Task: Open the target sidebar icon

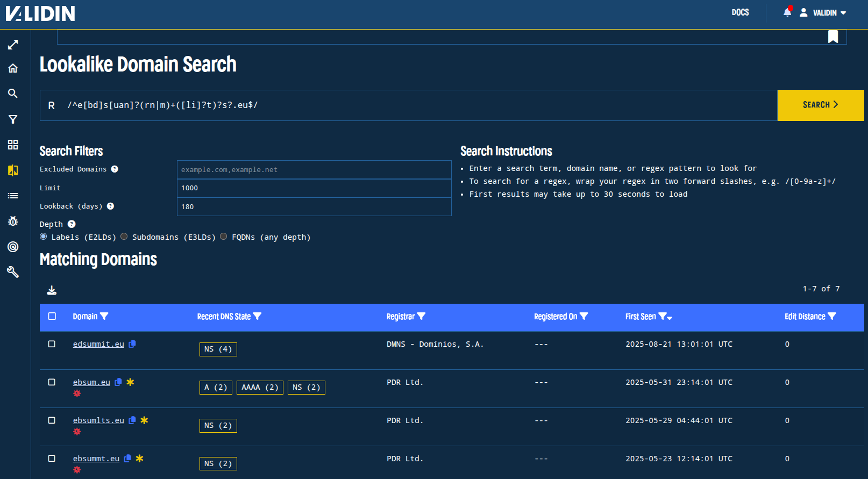Action: point(13,247)
